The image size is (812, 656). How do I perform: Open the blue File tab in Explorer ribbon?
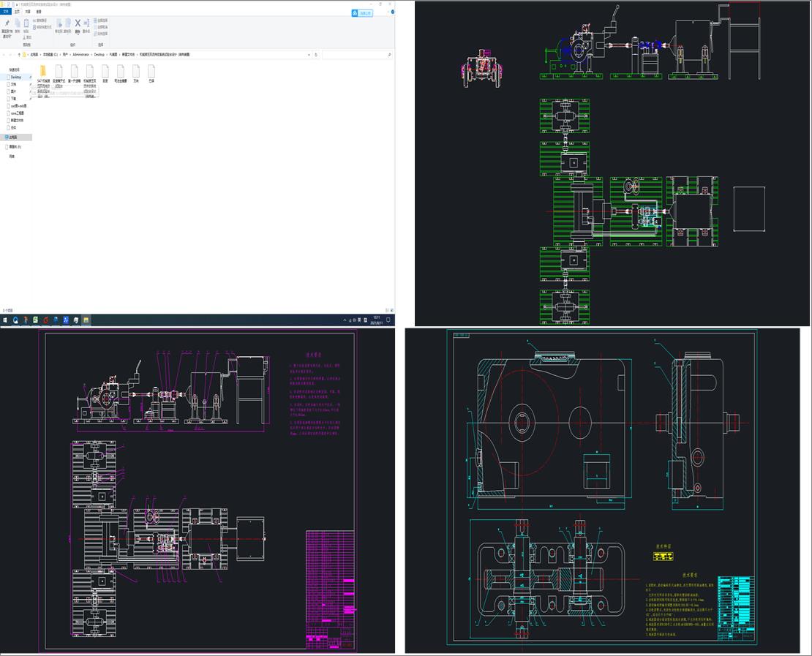pyautogui.click(x=6, y=12)
